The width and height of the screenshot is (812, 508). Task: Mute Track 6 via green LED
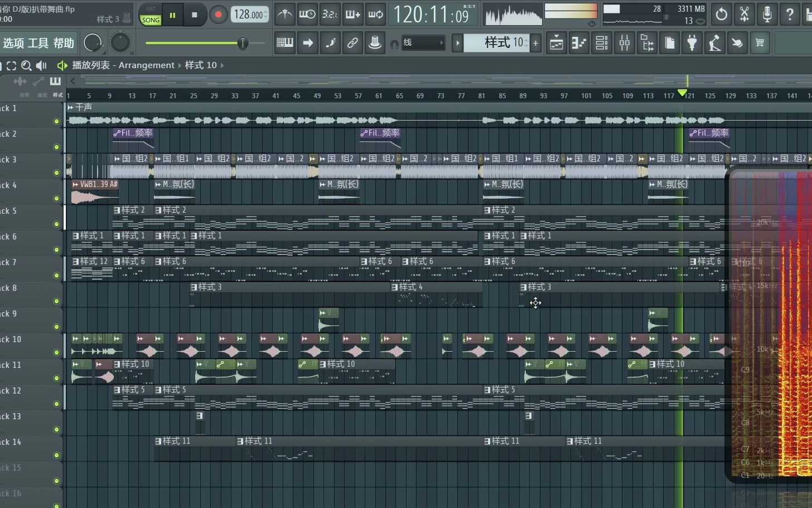tap(56, 250)
